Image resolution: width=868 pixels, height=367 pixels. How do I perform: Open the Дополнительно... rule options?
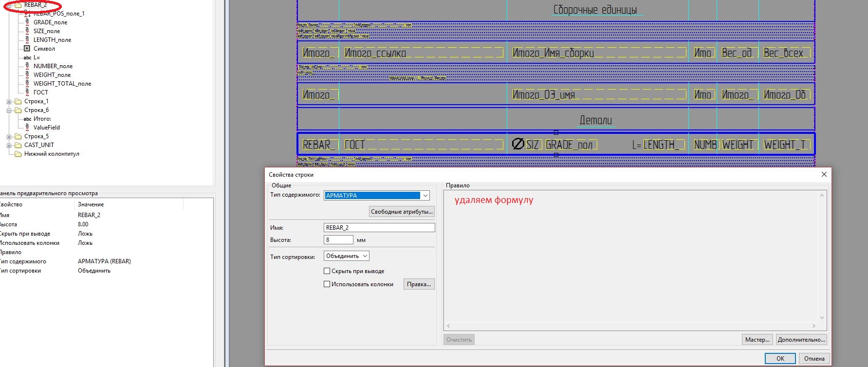(x=801, y=340)
